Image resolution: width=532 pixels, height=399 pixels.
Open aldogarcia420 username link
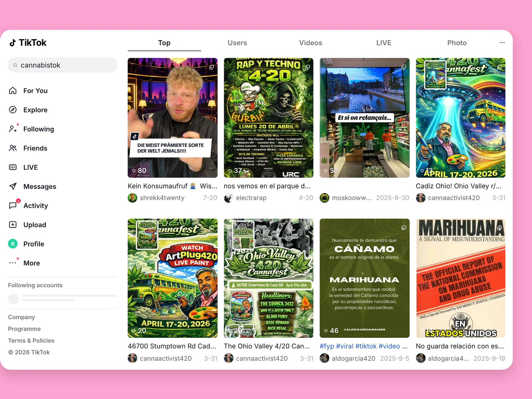click(x=353, y=358)
